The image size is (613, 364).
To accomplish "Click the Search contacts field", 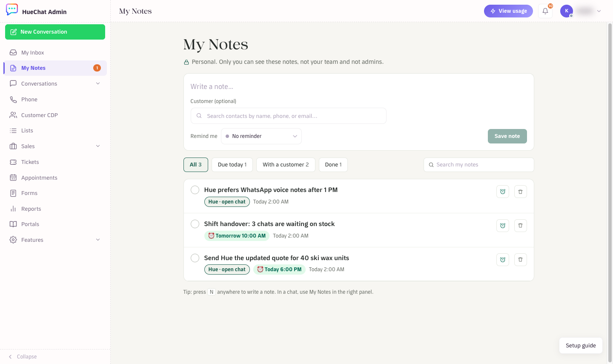I will 288,116.
